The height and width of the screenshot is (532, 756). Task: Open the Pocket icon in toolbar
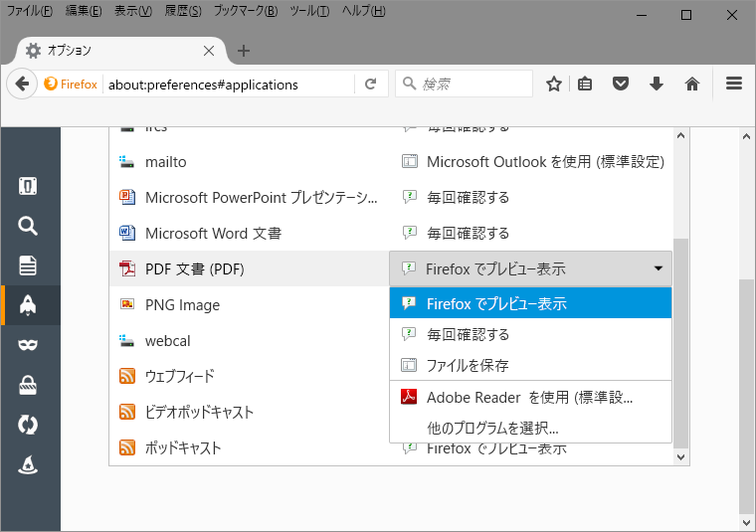point(621,84)
